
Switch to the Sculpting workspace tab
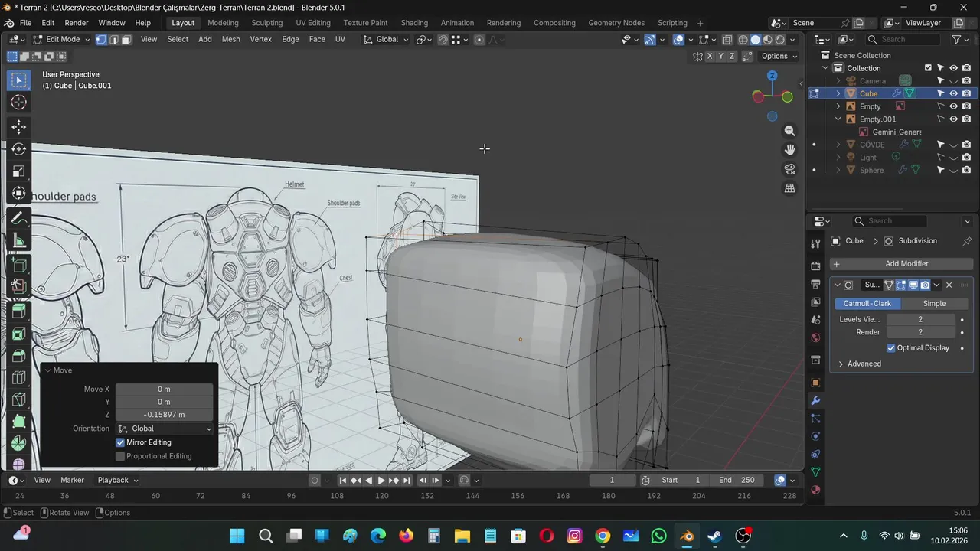(267, 23)
